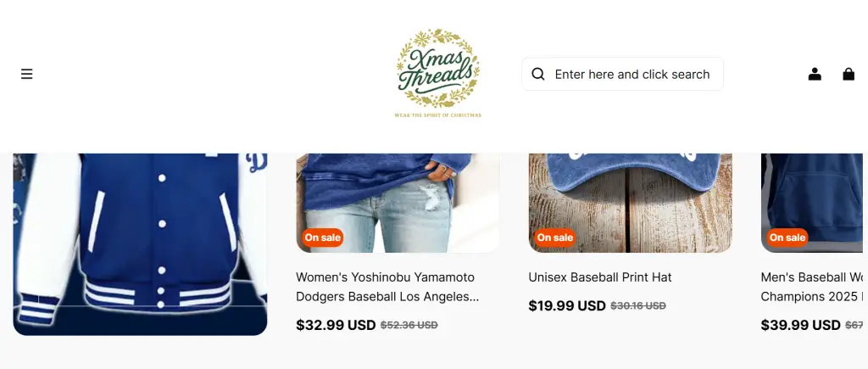Viewport: 868px width, 369px height.
Task: Open Unisex Baseball Print Hat link
Action: (x=600, y=277)
